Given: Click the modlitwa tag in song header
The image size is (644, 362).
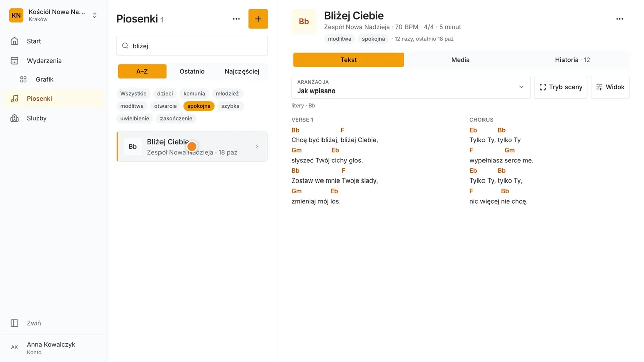Looking at the screenshot, I should pyautogui.click(x=340, y=39).
